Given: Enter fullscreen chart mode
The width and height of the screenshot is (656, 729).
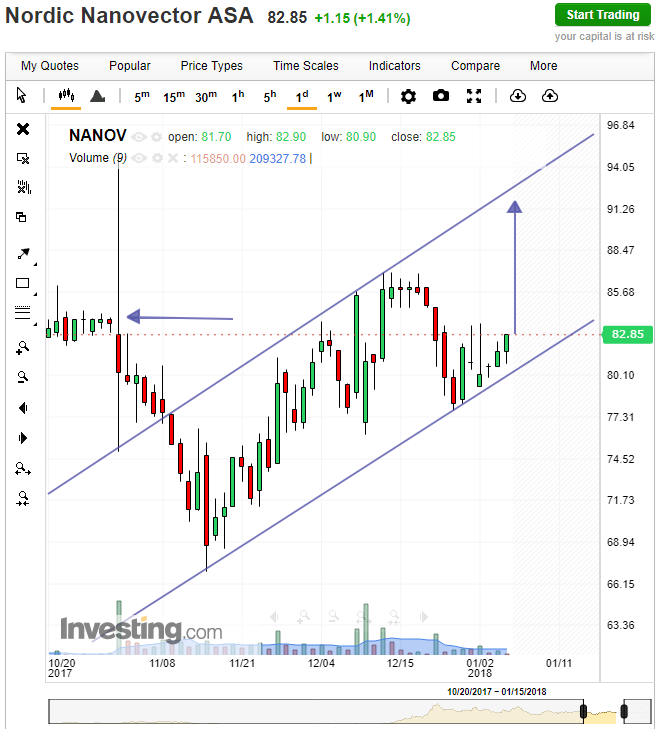Looking at the screenshot, I should pyautogui.click(x=474, y=96).
